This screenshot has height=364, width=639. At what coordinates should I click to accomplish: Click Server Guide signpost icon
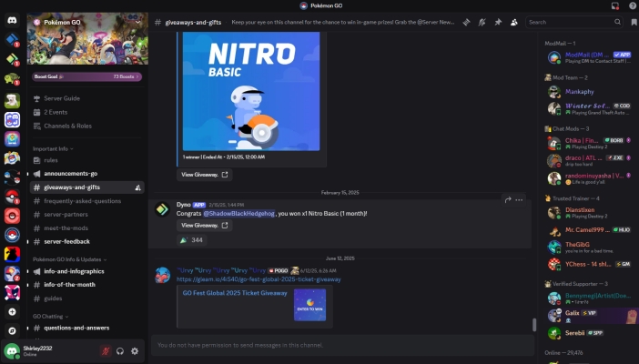(36, 98)
